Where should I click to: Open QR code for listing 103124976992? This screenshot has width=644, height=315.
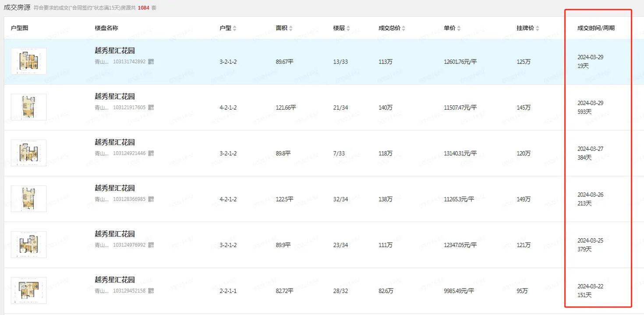[151, 245]
